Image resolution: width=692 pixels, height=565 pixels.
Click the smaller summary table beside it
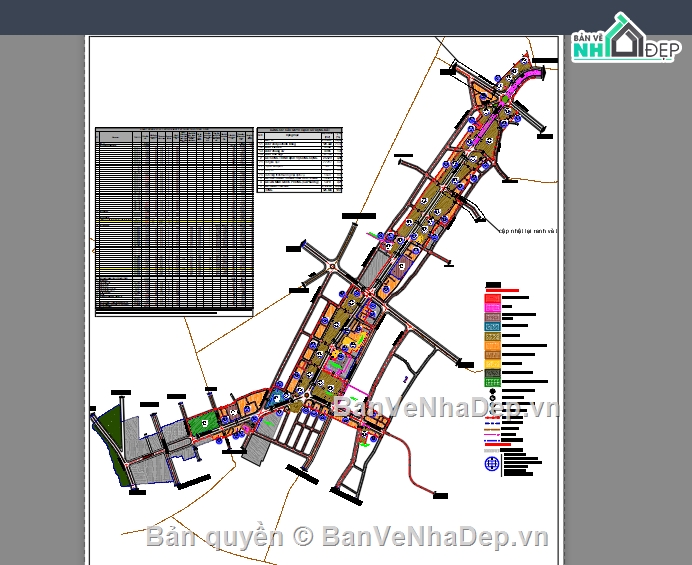300,160
